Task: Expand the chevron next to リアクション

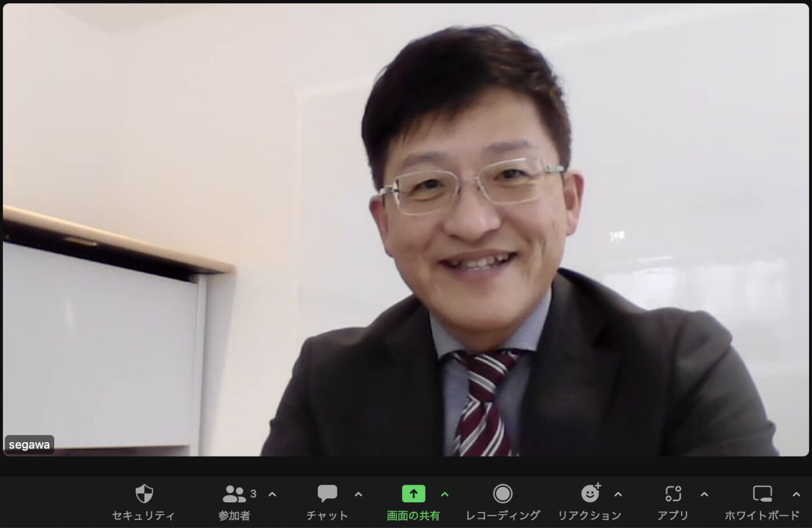Action: (618, 494)
